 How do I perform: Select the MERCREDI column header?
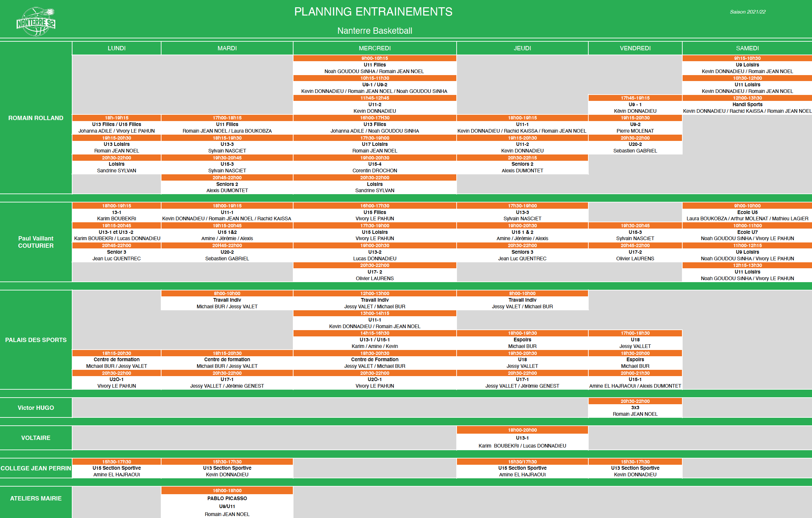coord(375,48)
